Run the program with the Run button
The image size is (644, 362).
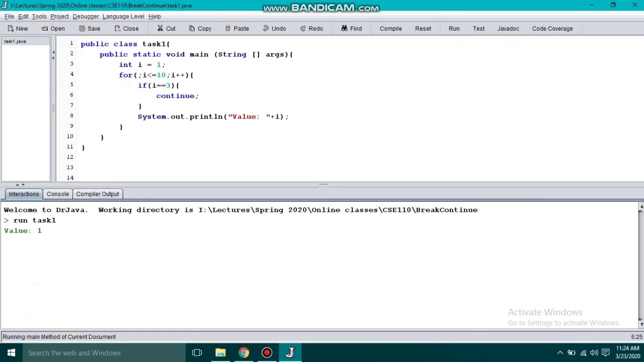click(454, 29)
